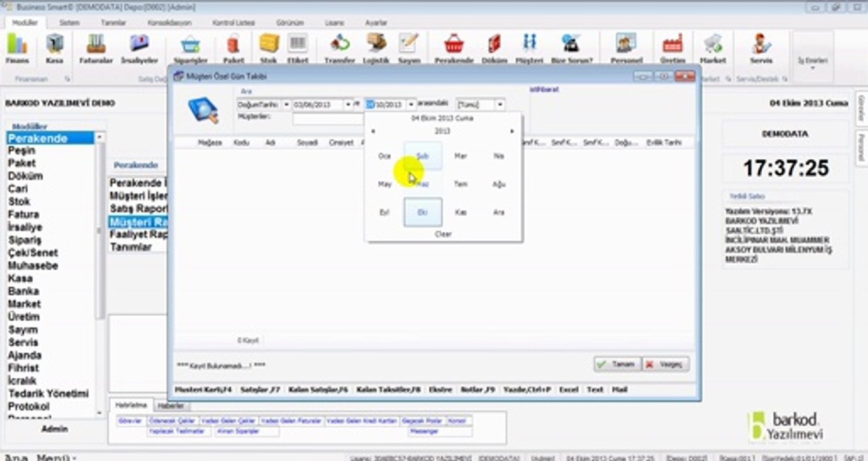Sort by the Evlilik Tarihi column header
The width and height of the screenshot is (868, 461).
click(664, 143)
